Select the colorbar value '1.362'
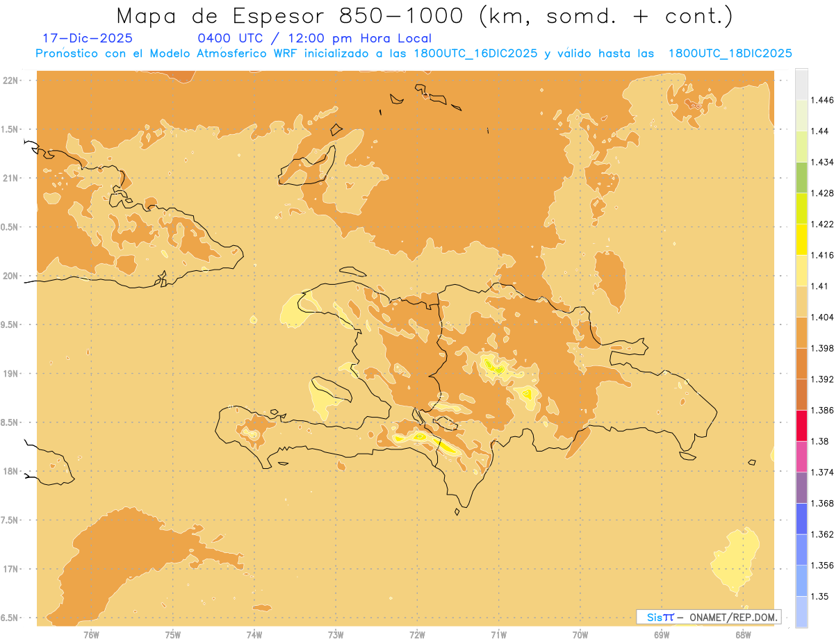 [x=821, y=534]
